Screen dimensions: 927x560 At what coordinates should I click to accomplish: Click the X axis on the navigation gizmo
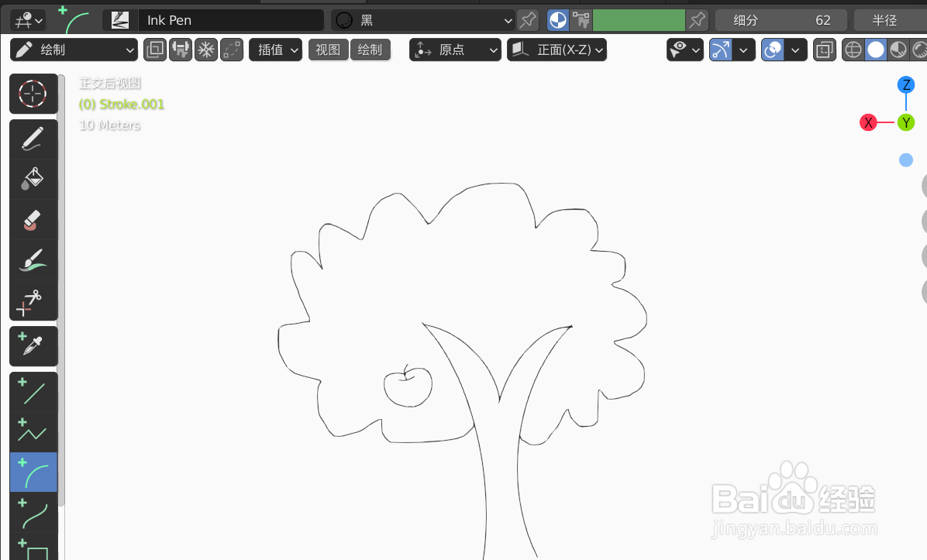pyautogui.click(x=868, y=123)
